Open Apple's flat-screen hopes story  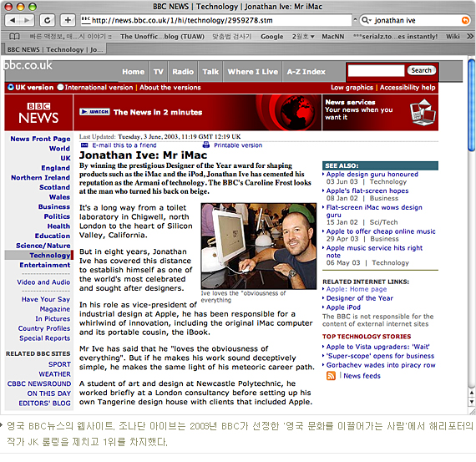coord(367,190)
